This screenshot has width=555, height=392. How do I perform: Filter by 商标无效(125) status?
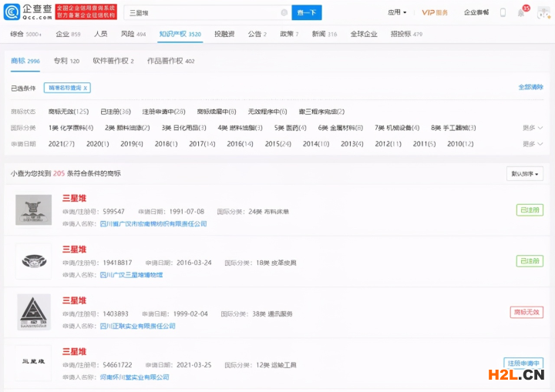pos(69,112)
